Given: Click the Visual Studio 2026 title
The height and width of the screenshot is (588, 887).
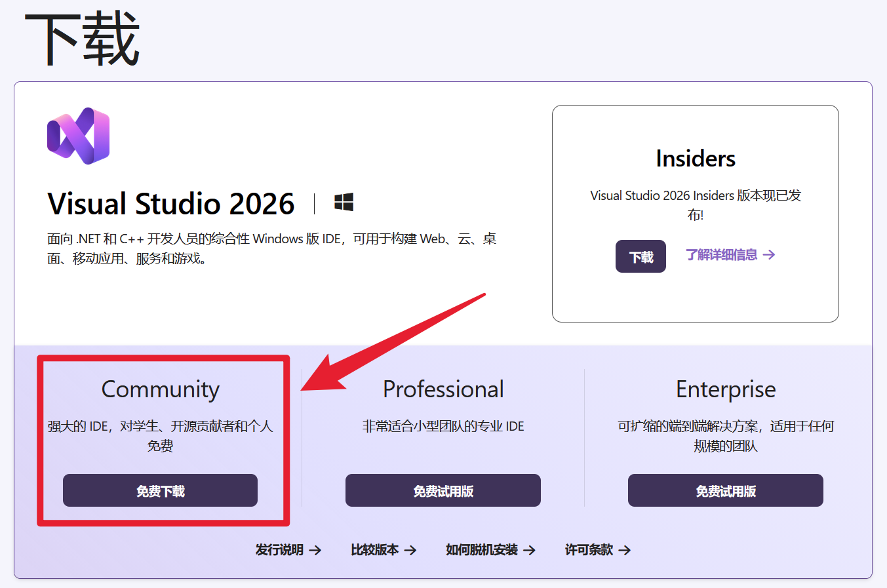Looking at the screenshot, I should coord(171,203).
